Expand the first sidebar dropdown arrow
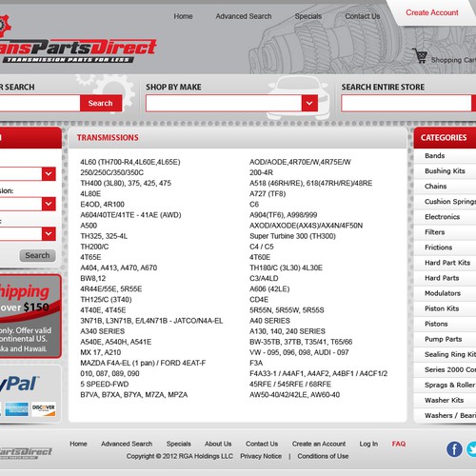 [49, 174]
